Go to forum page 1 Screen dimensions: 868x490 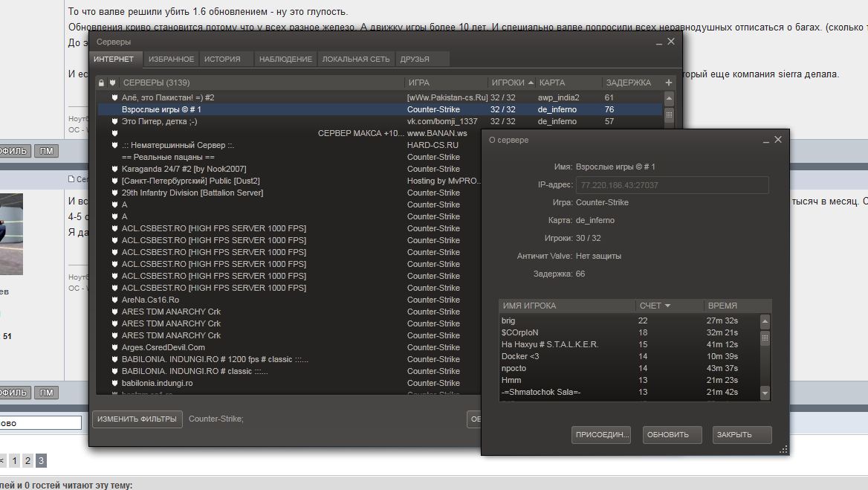click(14, 460)
